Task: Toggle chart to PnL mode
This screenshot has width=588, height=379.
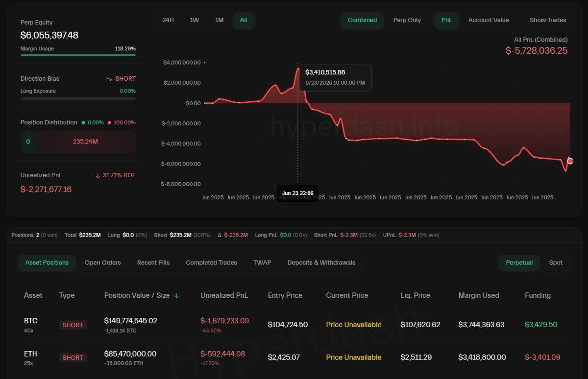Action: point(447,20)
